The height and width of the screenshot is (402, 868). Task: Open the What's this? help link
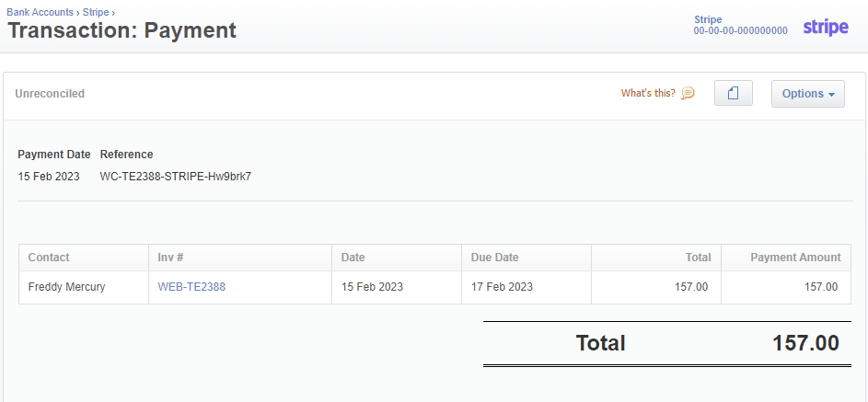pyautogui.click(x=648, y=93)
